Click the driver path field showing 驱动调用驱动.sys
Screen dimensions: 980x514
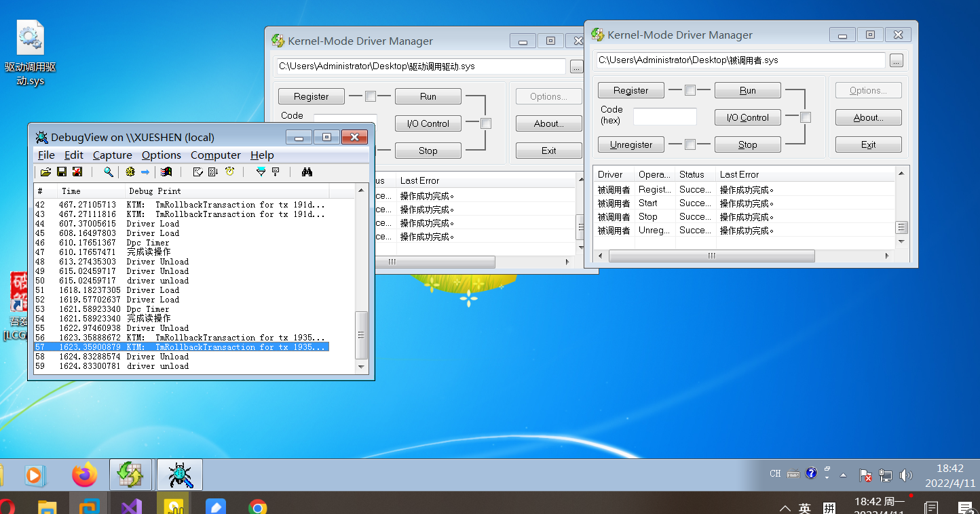(421, 66)
